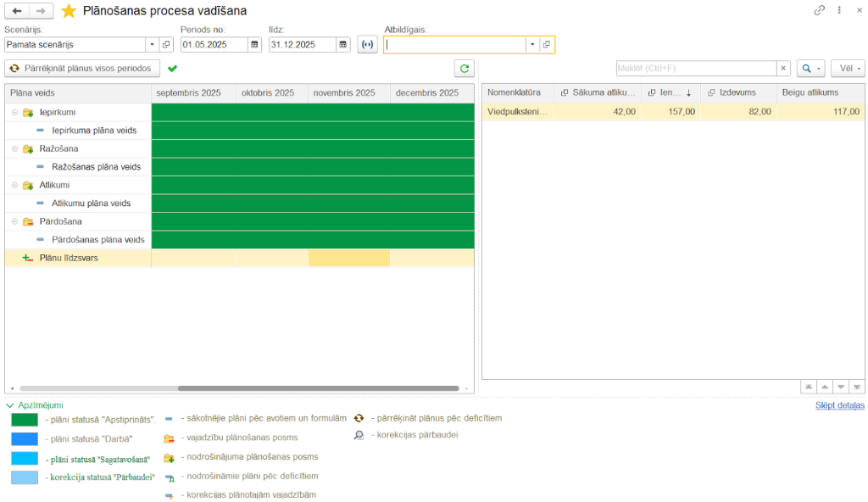Open the search options arrow next to the magnifier
Viewport: 868px width, 502px height.
click(x=820, y=68)
